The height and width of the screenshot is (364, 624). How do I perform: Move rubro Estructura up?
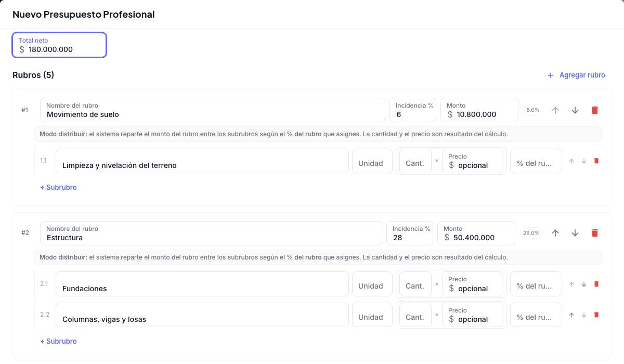pyautogui.click(x=555, y=233)
